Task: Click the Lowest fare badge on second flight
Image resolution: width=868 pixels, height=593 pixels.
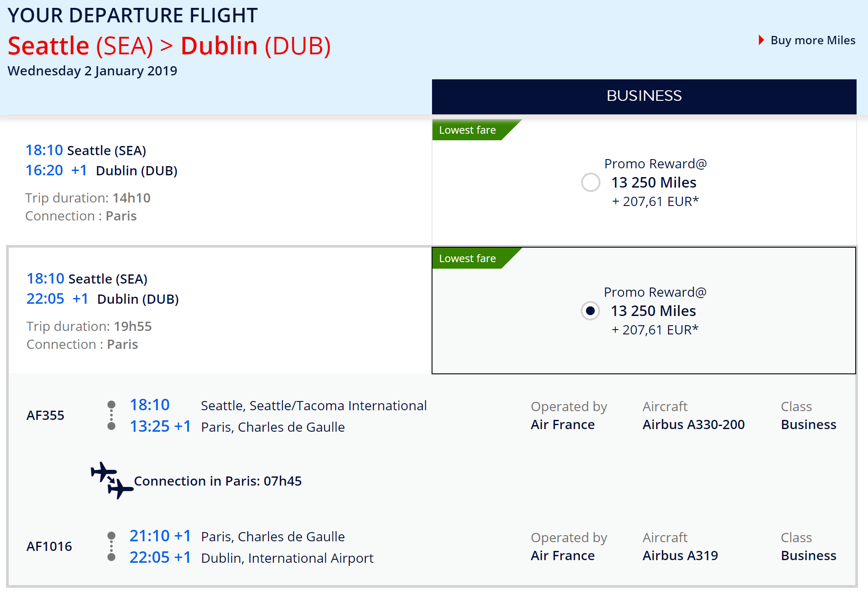Action: 468,259
